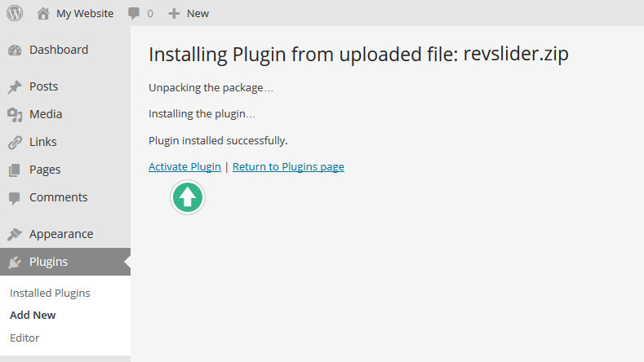Screen dimensions: 644x362
Task: Click the home icon beside My Website
Action: [43, 13]
